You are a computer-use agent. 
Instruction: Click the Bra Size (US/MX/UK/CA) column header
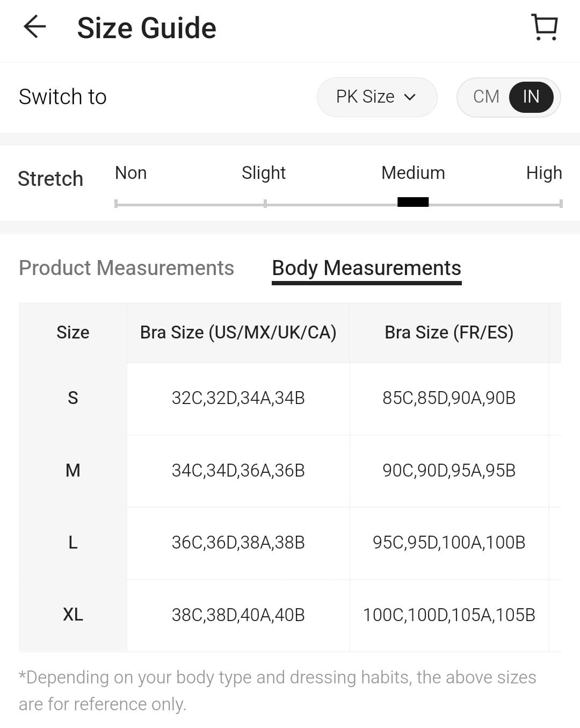pyautogui.click(x=238, y=333)
